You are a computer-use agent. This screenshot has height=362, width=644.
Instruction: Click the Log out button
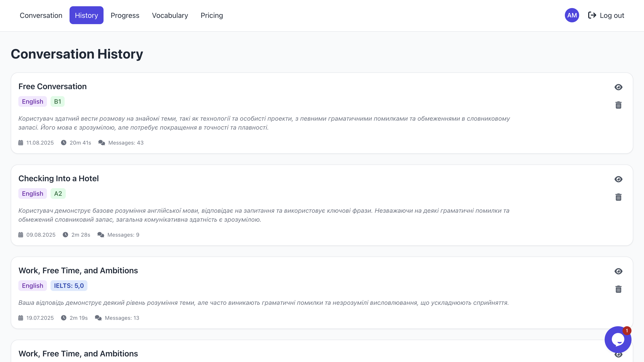606,15
